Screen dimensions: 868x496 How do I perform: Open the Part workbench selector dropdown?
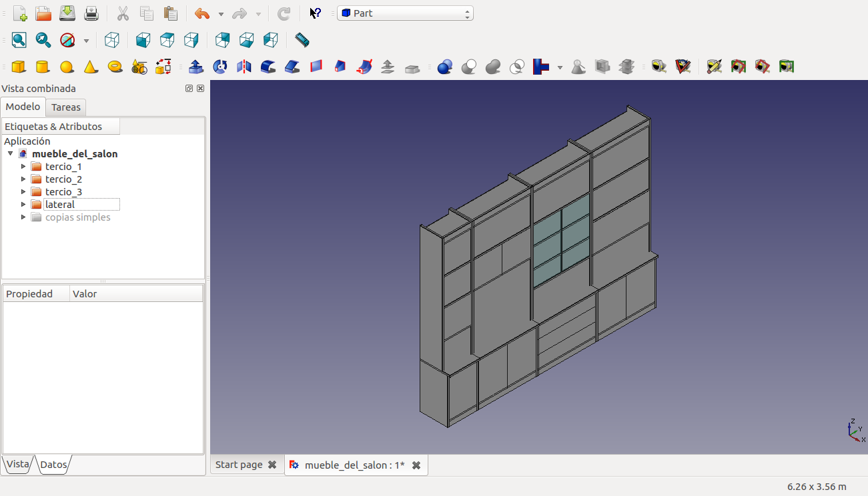405,13
